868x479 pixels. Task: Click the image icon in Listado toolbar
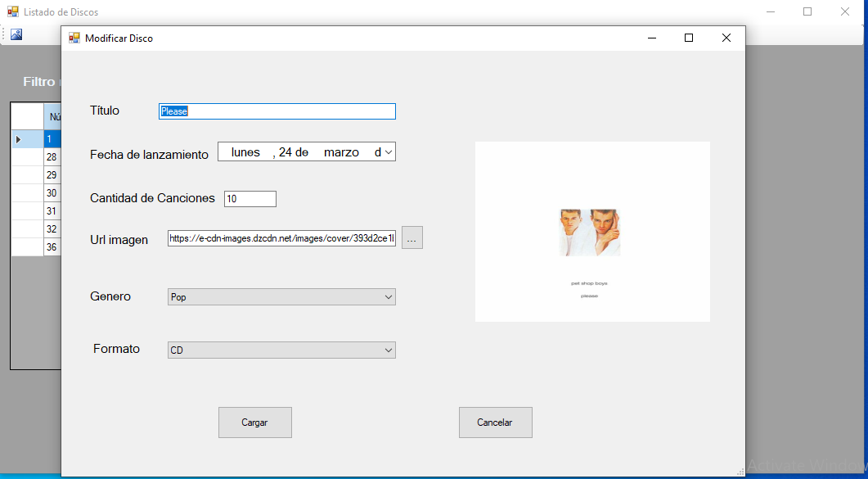[16, 34]
